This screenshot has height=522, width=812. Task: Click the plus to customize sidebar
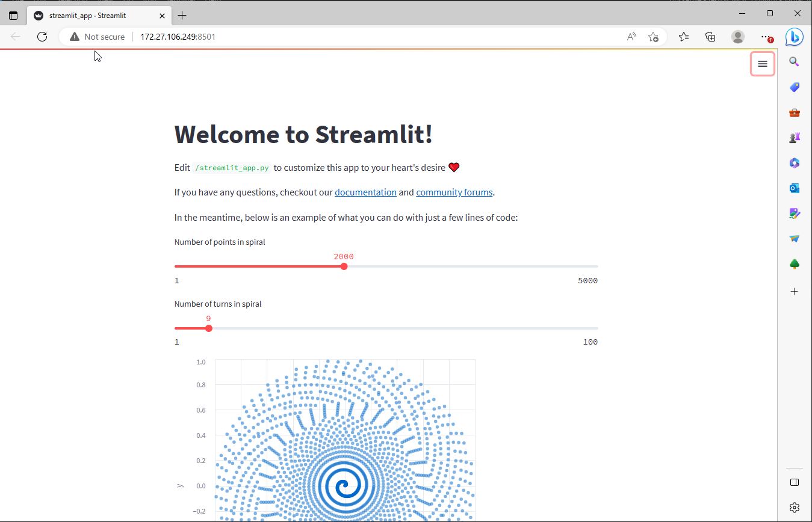(794, 292)
